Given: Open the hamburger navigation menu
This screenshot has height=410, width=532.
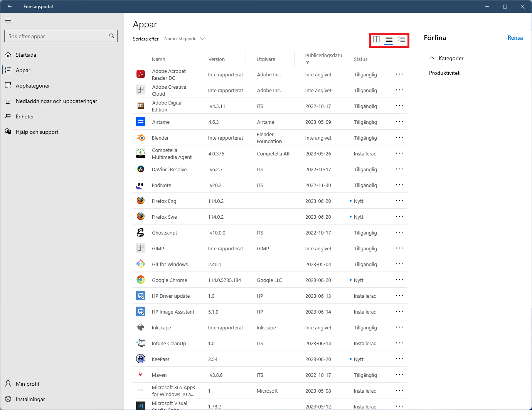Looking at the screenshot, I should [x=8, y=20].
